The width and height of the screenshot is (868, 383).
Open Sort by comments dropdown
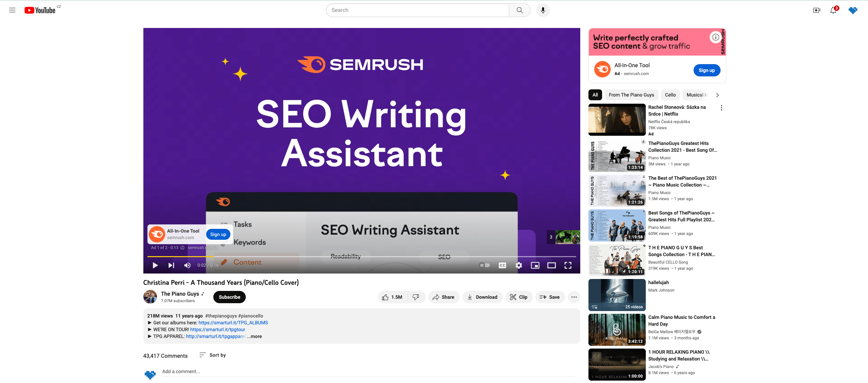[x=213, y=355]
